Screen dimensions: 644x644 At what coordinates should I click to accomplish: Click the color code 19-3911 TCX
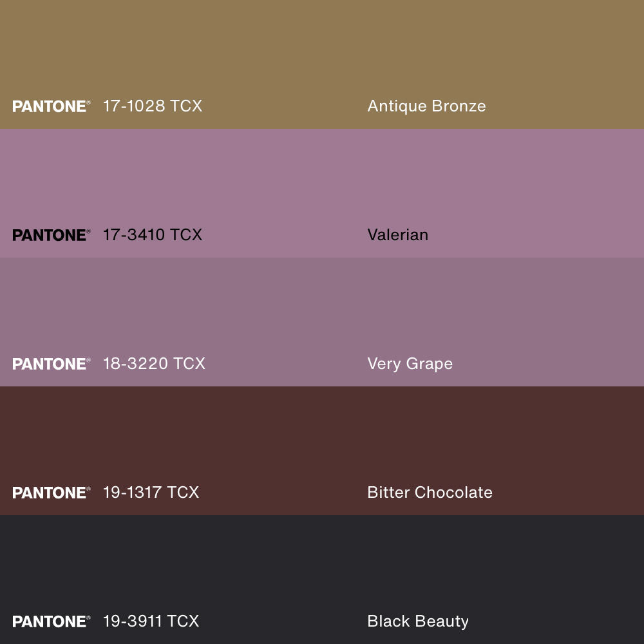click(x=151, y=621)
